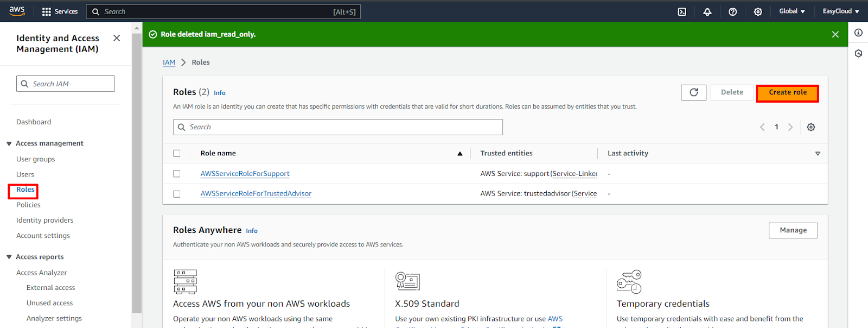Collapse the Access reports section

9,257
